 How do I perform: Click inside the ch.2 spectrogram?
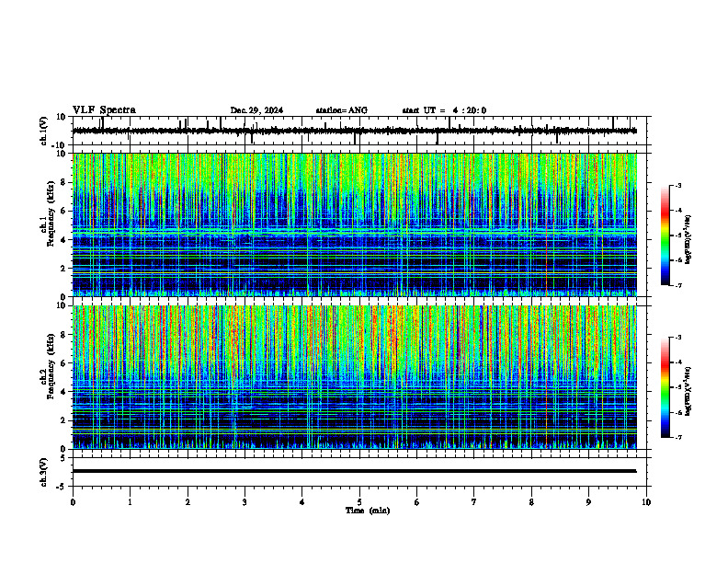(355, 377)
